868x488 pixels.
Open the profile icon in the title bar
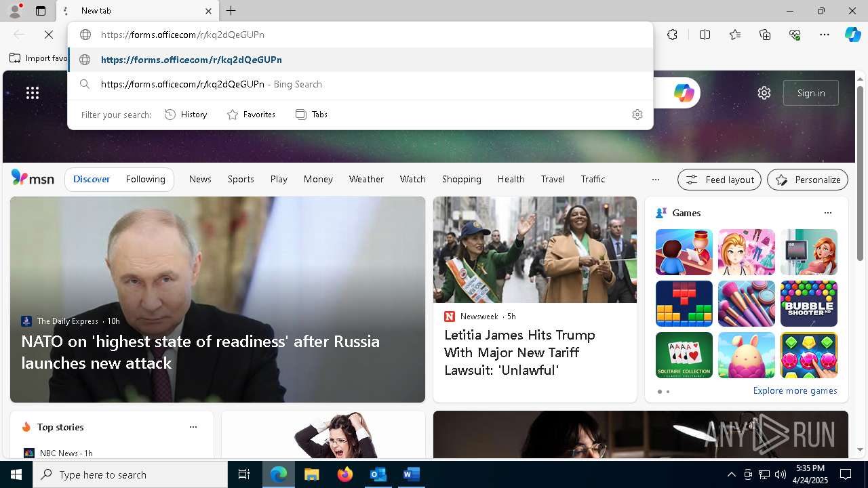14,11
